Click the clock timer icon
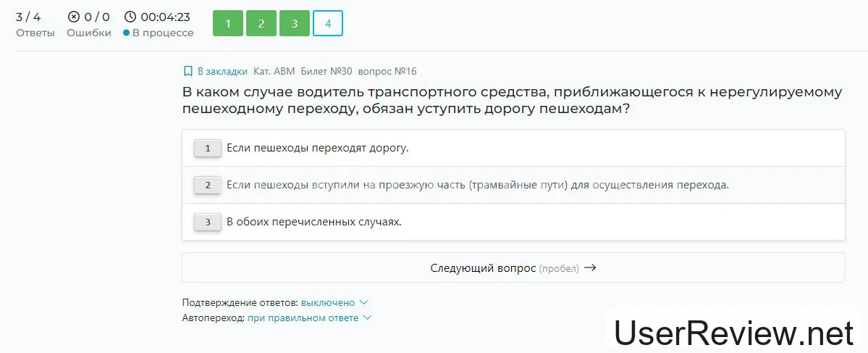 [130, 17]
